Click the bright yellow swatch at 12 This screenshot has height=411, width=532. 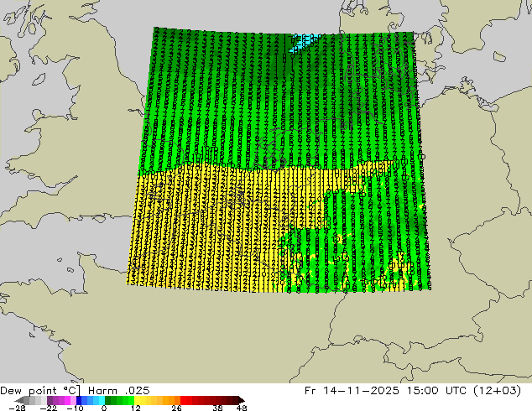[137, 400]
